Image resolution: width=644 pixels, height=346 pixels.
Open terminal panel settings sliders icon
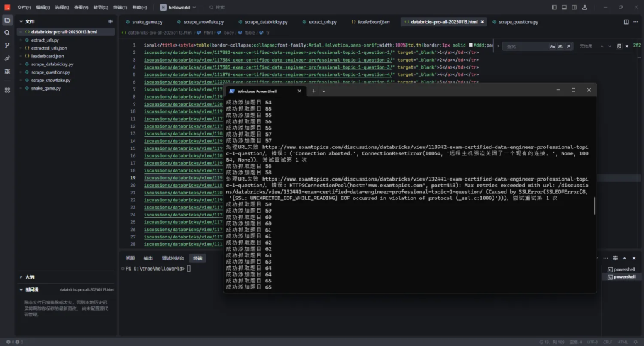click(x=615, y=258)
